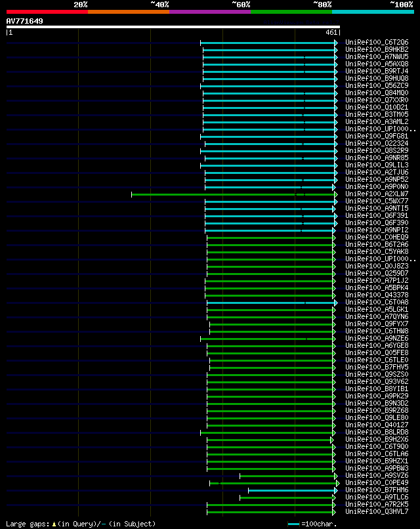Select subject label UniRef100_A9NZE6
Screen dimensions: 420x529
[x=377, y=338]
